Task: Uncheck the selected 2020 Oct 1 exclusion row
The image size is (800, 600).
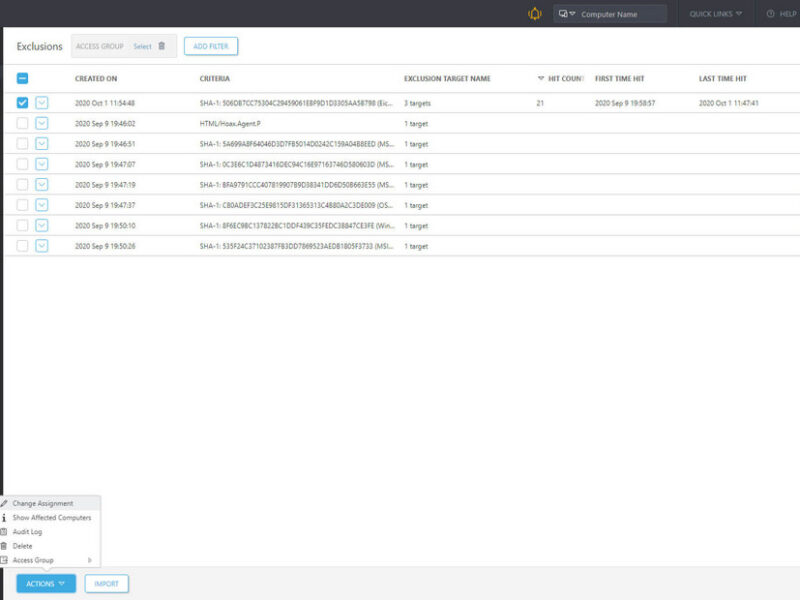Action: 22,103
